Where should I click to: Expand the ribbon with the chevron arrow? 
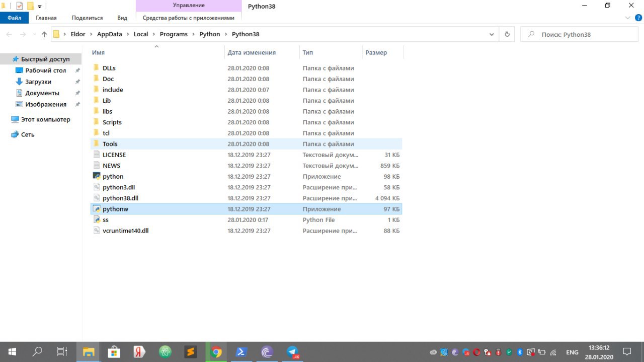pyautogui.click(x=627, y=18)
